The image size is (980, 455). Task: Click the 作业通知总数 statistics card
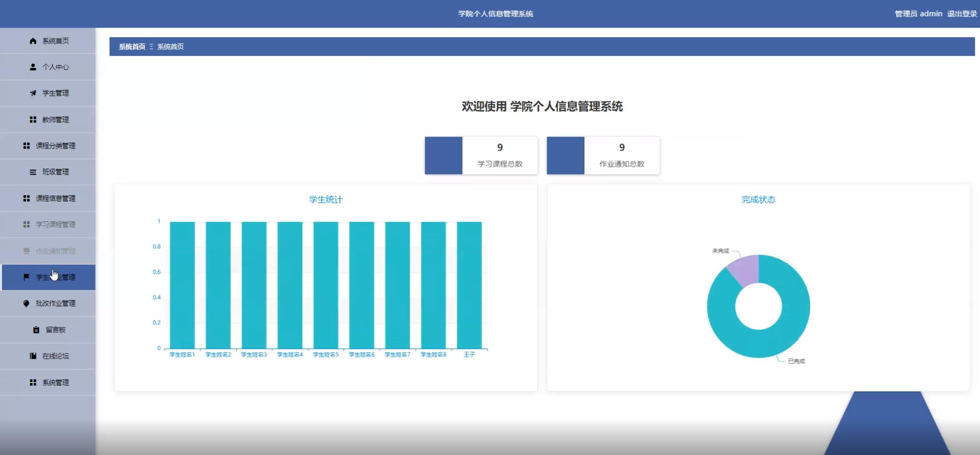tap(603, 155)
